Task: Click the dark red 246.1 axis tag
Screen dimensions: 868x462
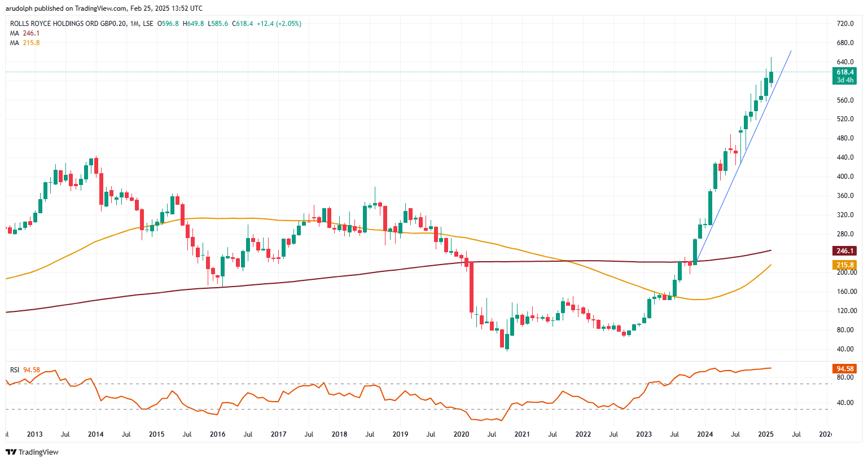Action: pos(844,251)
